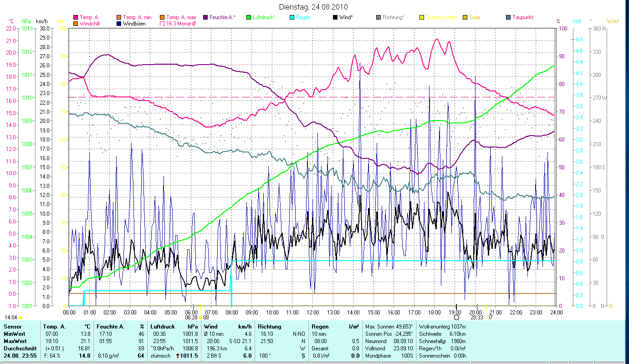
Task: Click the yellow Sonnenschein legend square
Action: pos(421,17)
